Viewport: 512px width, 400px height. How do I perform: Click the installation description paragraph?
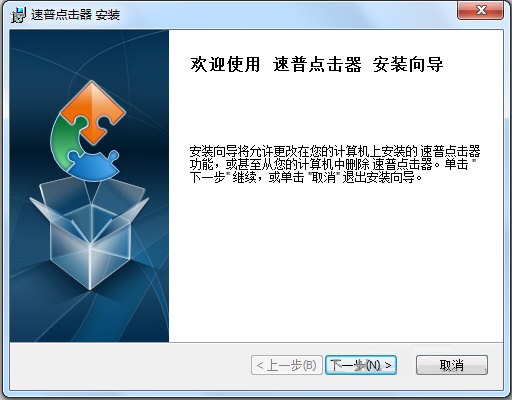[335, 164]
